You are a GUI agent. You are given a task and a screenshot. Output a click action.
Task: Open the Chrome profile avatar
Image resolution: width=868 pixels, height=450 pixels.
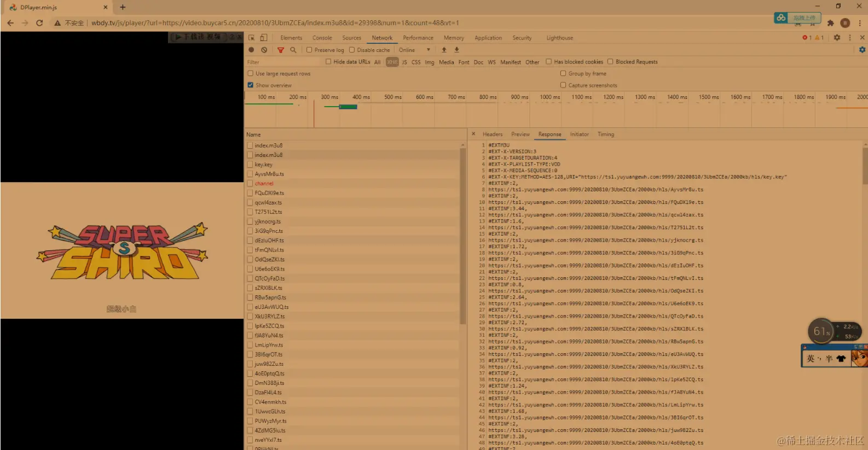pos(845,23)
